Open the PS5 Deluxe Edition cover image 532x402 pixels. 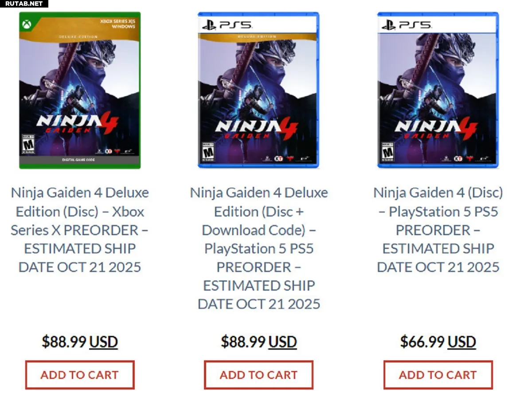(x=258, y=91)
